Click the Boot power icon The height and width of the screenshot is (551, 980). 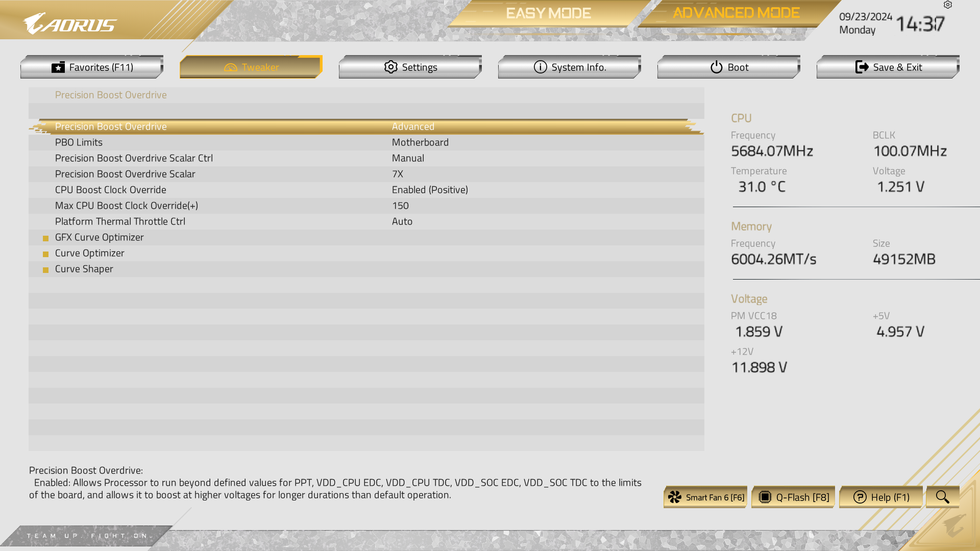tap(717, 67)
